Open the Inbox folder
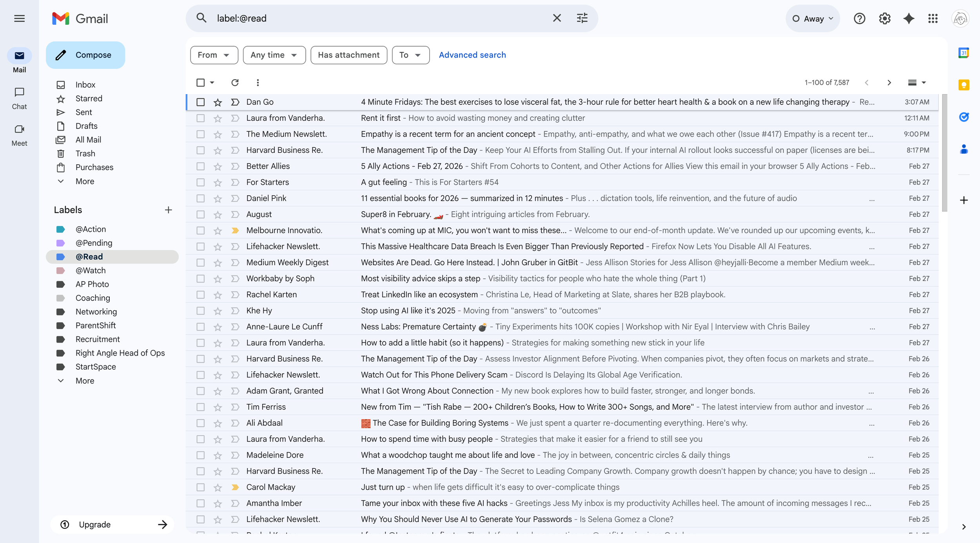This screenshot has height=543, width=980. tap(85, 84)
